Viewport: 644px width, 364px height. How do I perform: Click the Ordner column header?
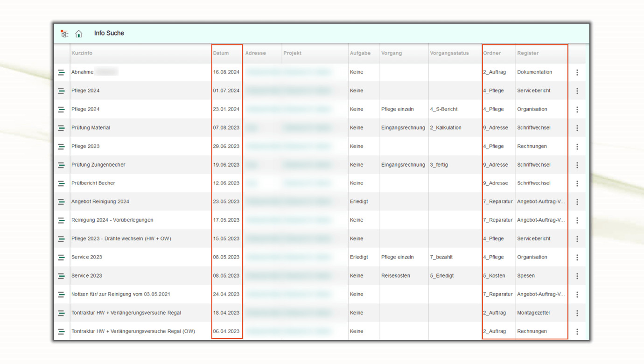pos(492,53)
